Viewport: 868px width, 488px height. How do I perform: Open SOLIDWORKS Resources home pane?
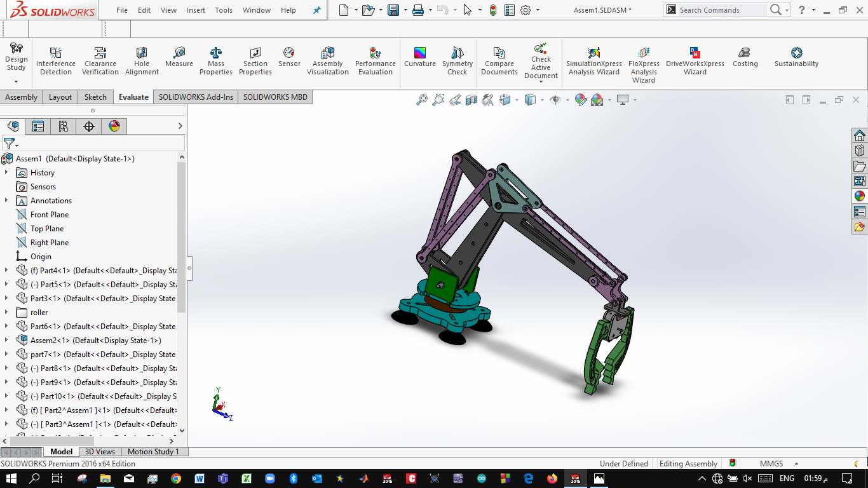pyautogui.click(x=860, y=136)
